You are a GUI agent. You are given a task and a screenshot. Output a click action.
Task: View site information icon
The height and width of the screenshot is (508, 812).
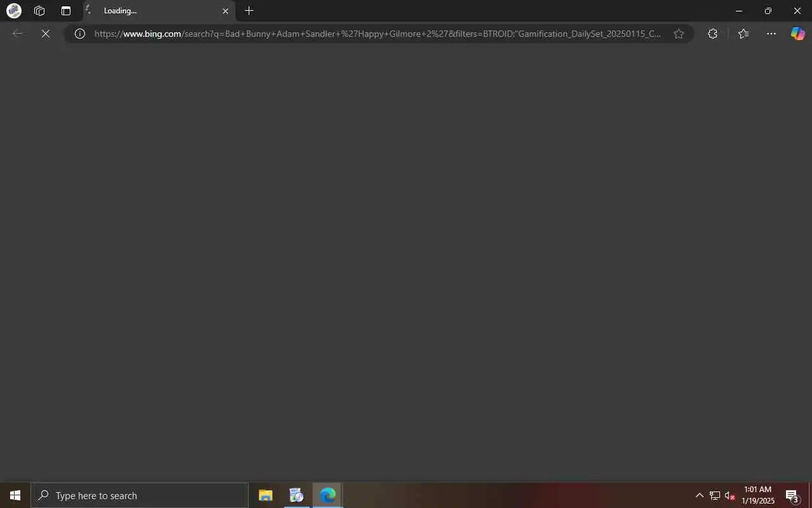pos(80,34)
